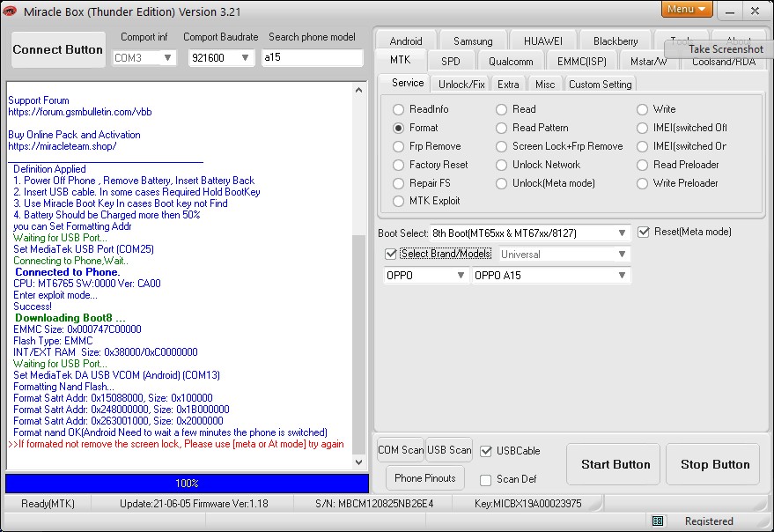Click the status bar keyboard/grid icon

tap(658, 521)
